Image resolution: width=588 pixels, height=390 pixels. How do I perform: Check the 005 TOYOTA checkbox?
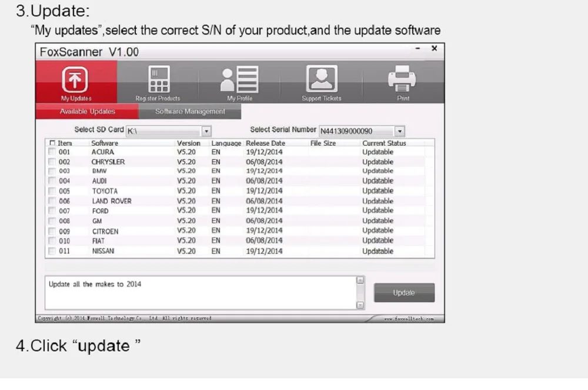tap(52, 191)
